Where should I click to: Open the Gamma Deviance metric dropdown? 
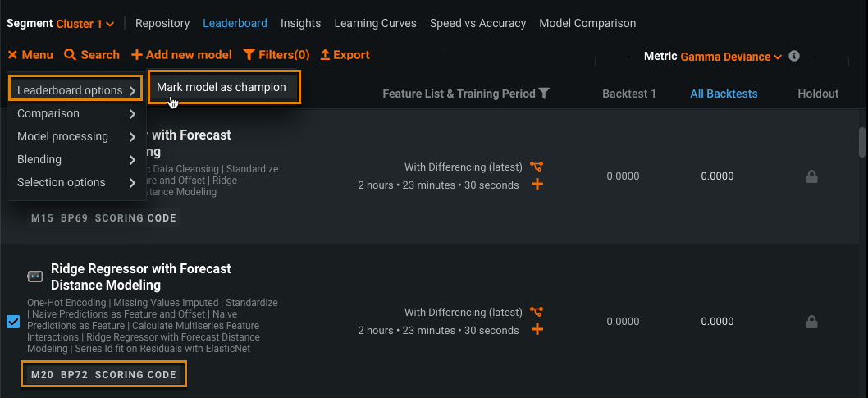730,57
